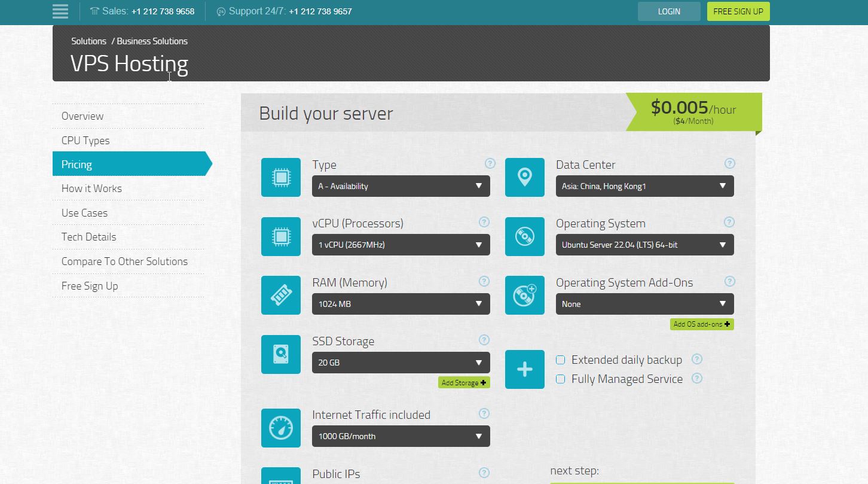The image size is (868, 484).
Task: Follow the Solutions breadcrumb link
Action: point(88,41)
